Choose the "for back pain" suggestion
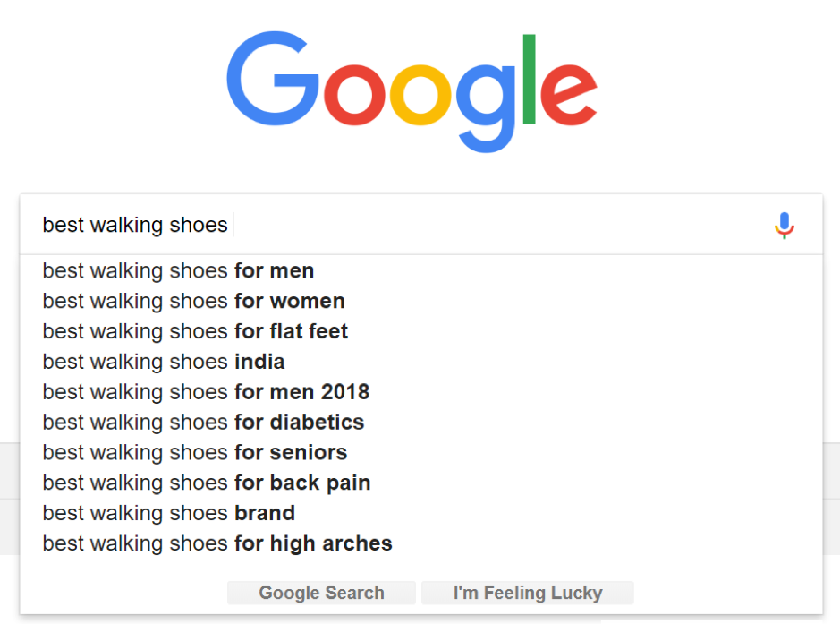The height and width of the screenshot is (624, 840). 207,483
